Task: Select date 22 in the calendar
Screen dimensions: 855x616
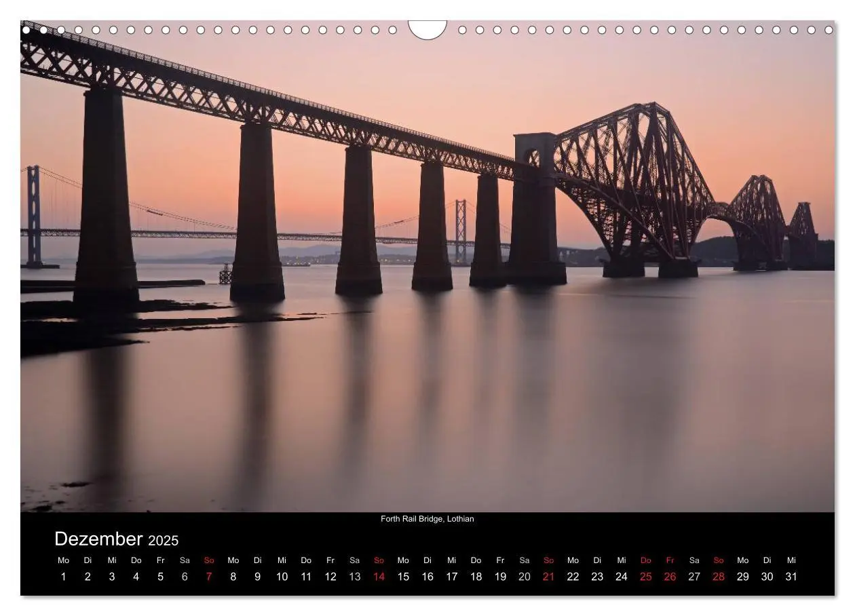Action: tap(573, 577)
